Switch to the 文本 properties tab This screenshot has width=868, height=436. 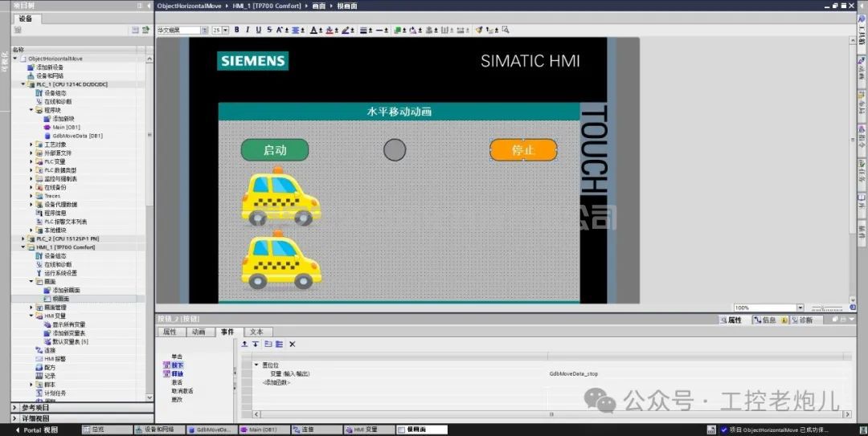pos(256,332)
